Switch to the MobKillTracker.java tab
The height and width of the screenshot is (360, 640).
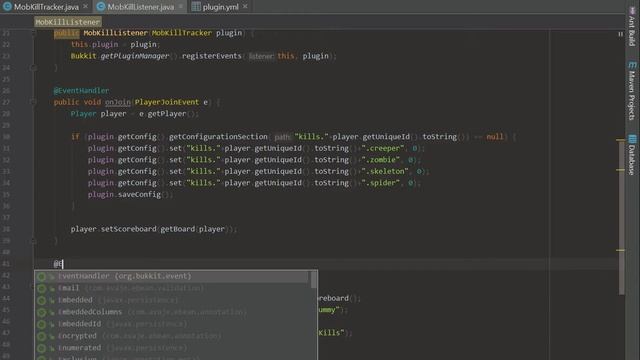[x=46, y=7]
